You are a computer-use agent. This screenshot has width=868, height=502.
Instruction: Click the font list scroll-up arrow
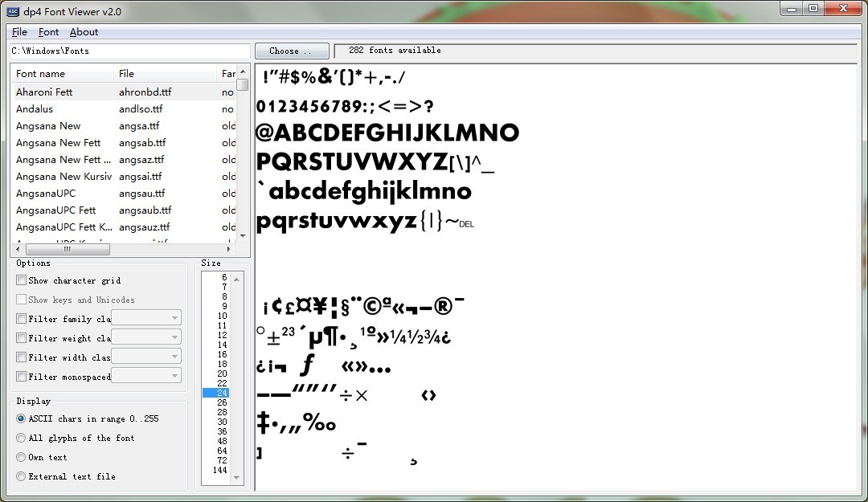(243, 73)
